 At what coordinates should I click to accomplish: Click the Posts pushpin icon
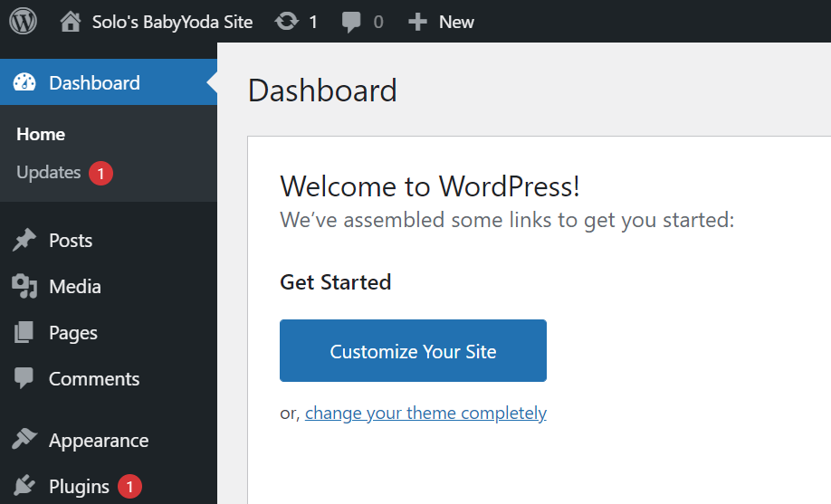[24, 240]
